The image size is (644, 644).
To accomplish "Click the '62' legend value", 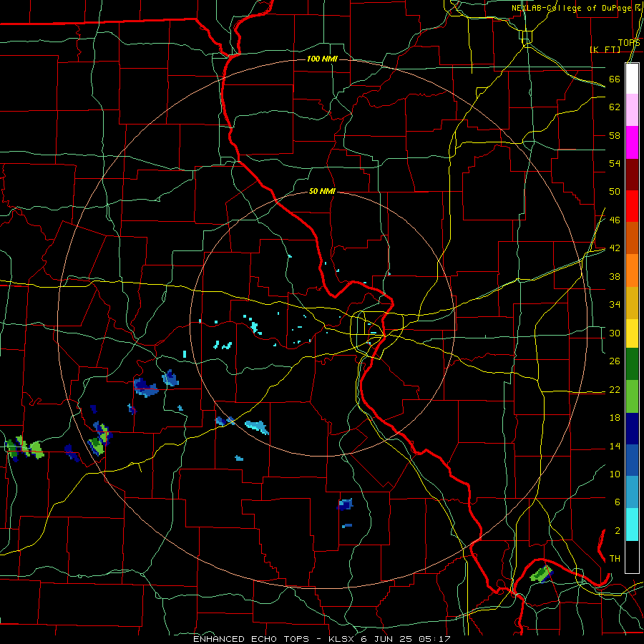I will 615,107.
